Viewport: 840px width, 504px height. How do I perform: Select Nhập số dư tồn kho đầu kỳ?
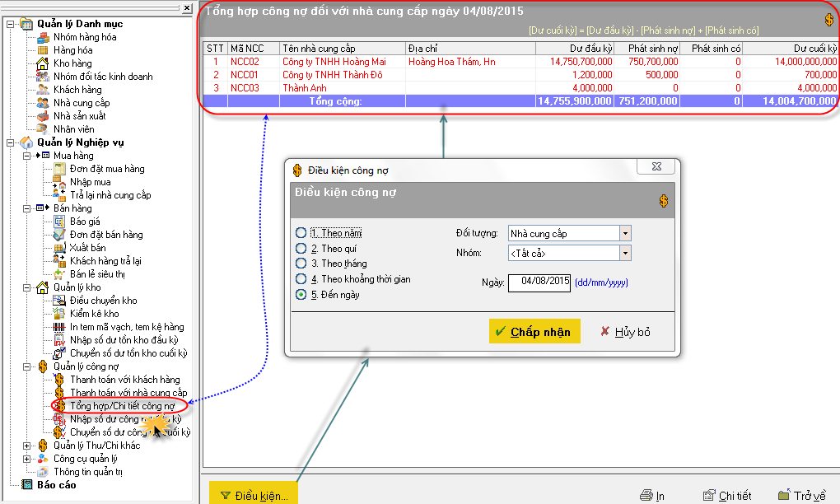click(124, 340)
